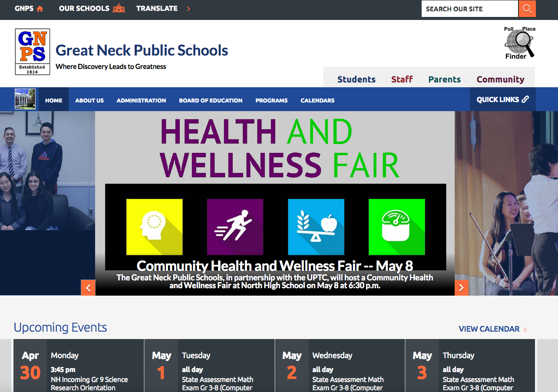Open the Board of Education menu
The image size is (558, 392).
(211, 100)
